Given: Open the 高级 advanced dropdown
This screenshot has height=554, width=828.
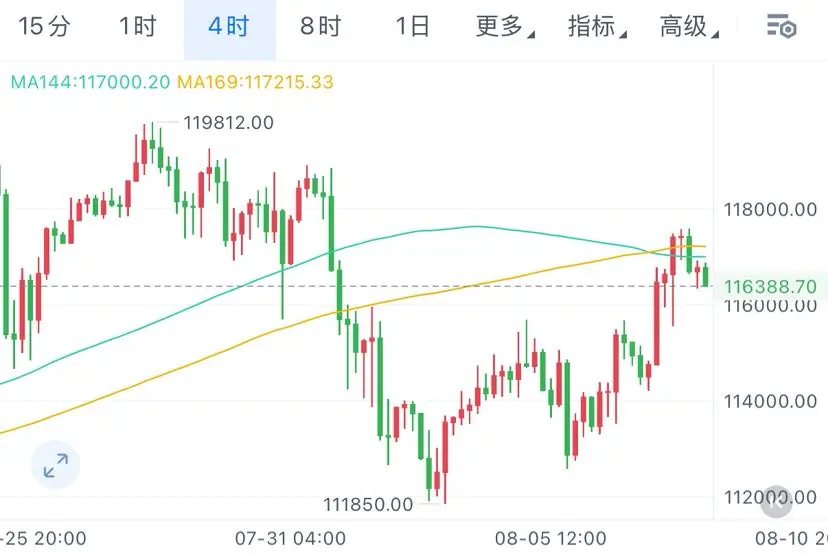Looking at the screenshot, I should click(689, 26).
